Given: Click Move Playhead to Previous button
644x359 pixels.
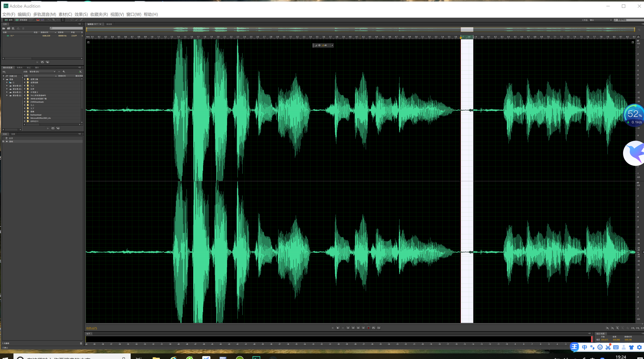Looking at the screenshot, I should point(348,328).
